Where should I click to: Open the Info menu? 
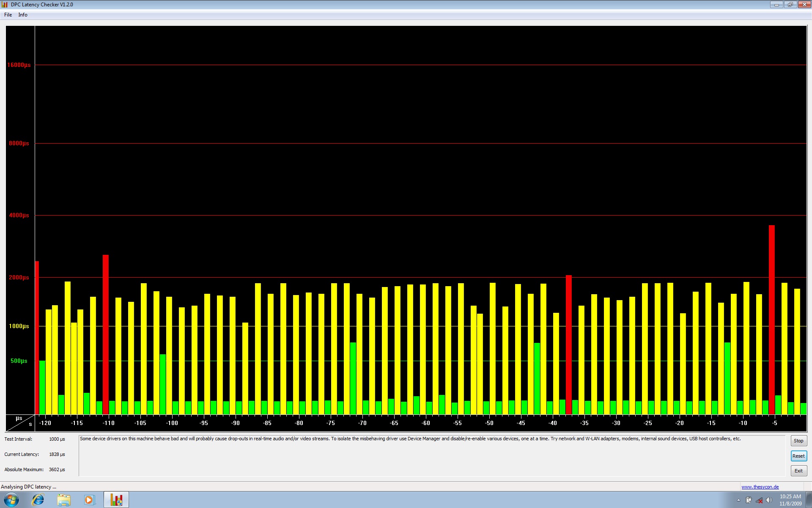pos(23,15)
